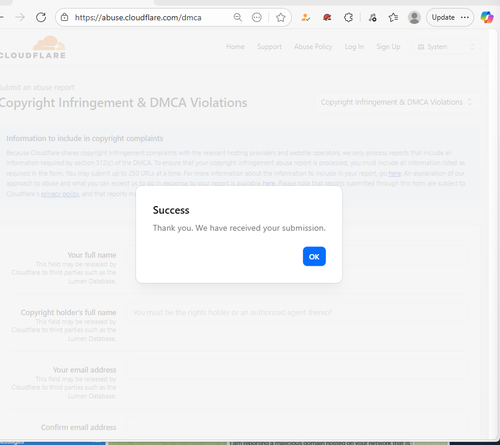This screenshot has height=445, width=500.
Task: Open the puzzle-piece Extensions icon
Action: point(348,17)
